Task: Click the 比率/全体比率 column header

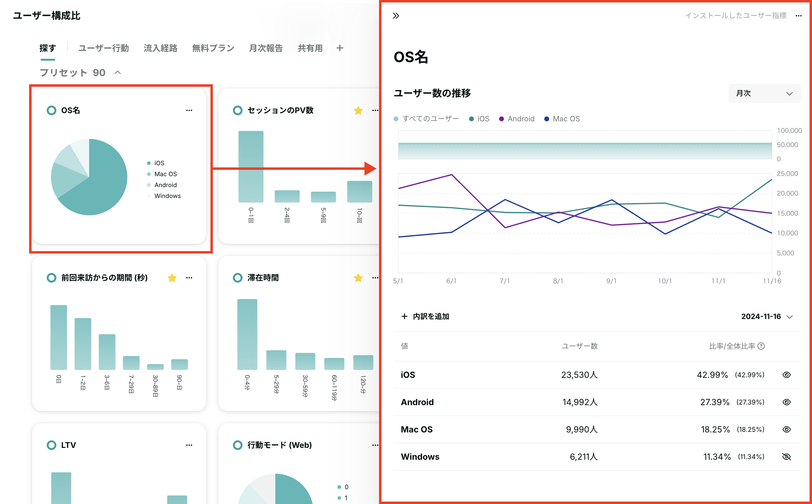Action: click(732, 346)
